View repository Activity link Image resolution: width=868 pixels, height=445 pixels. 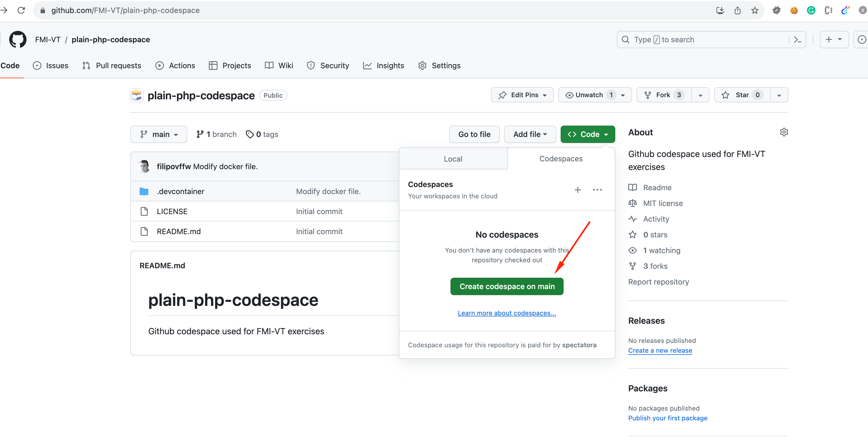click(649, 219)
